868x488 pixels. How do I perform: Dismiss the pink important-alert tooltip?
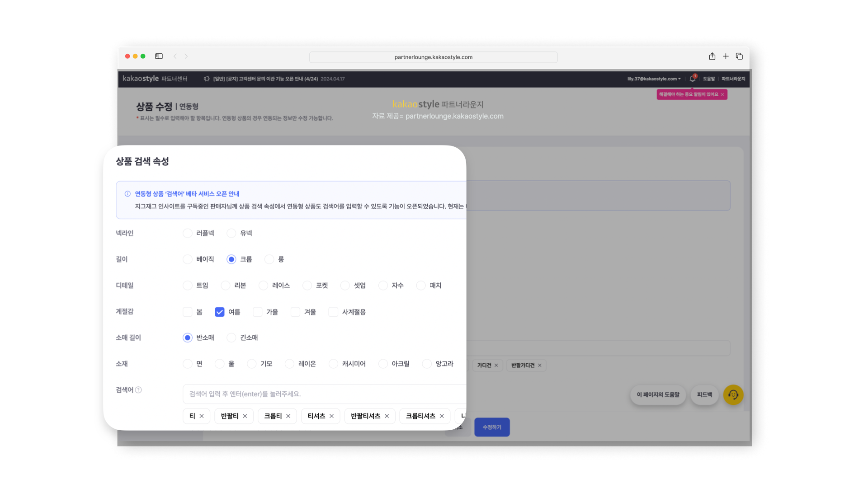pyautogui.click(x=722, y=94)
